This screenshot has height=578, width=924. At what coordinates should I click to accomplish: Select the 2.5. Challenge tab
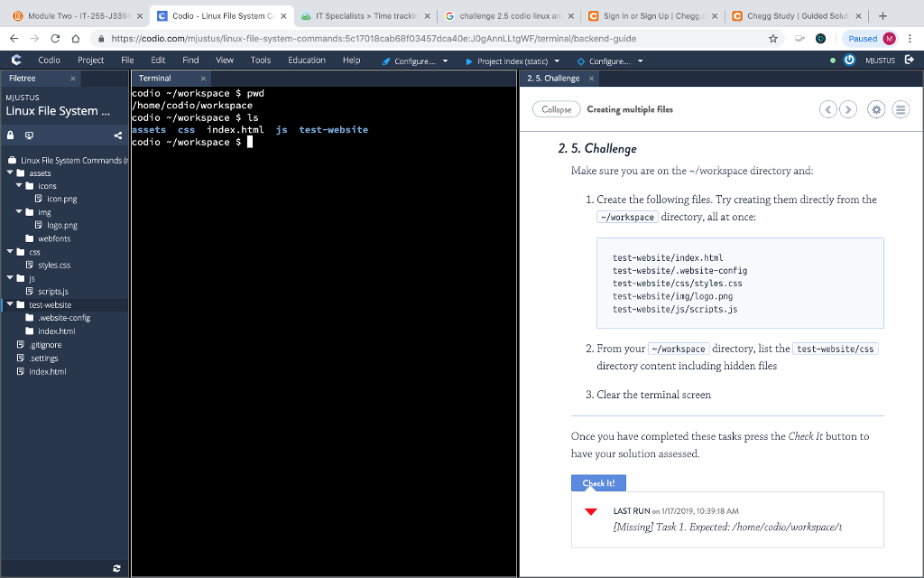coord(553,78)
